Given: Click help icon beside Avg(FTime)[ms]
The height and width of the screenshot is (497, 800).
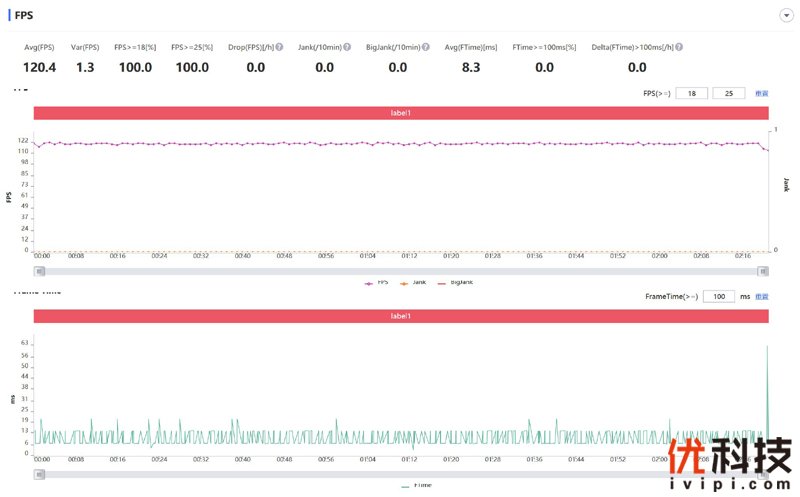Looking at the screenshot, I should (x=502, y=47).
